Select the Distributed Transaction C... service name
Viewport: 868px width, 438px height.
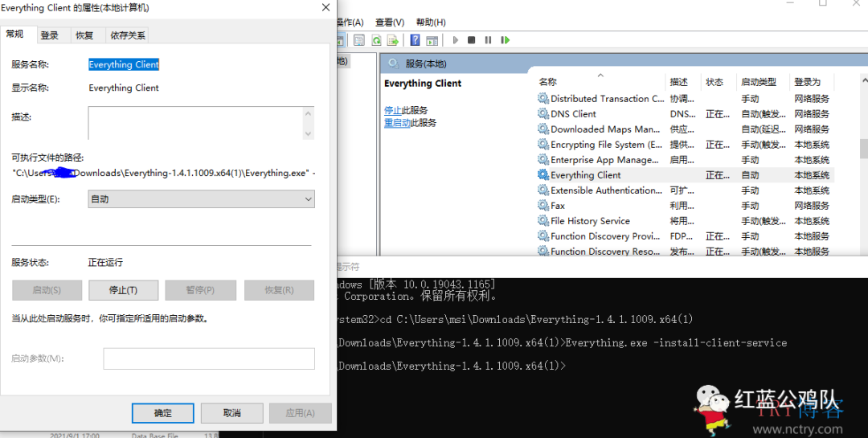pyautogui.click(x=608, y=99)
